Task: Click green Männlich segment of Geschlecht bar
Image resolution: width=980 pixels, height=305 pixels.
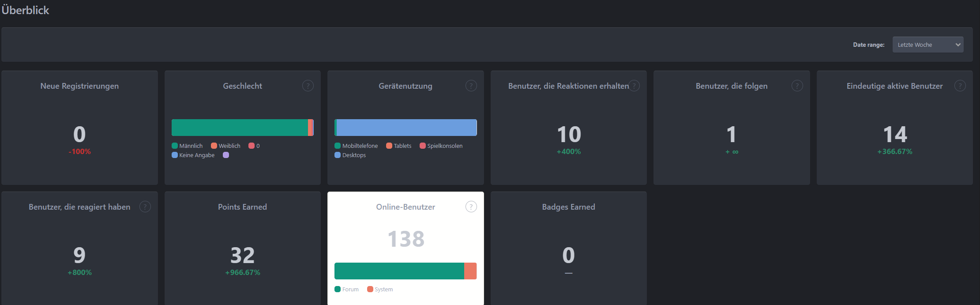Action: (x=240, y=128)
